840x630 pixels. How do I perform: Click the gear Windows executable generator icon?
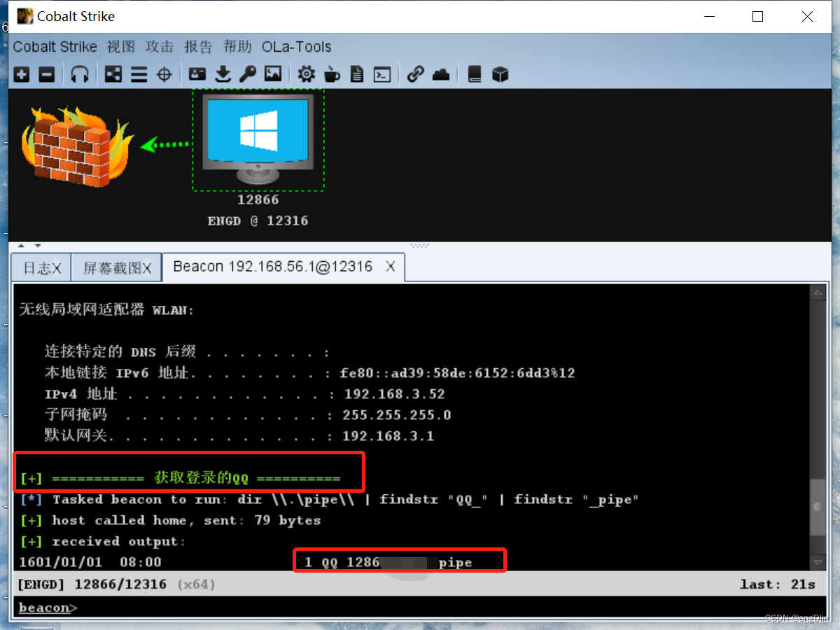coord(307,74)
